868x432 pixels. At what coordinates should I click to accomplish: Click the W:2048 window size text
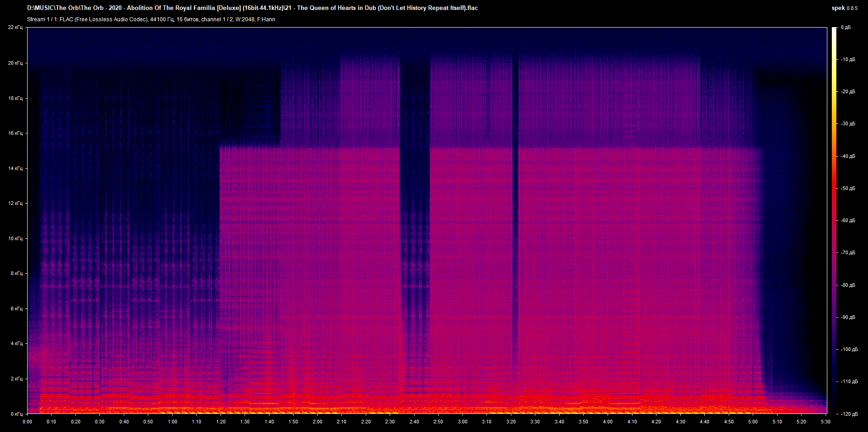click(x=244, y=19)
